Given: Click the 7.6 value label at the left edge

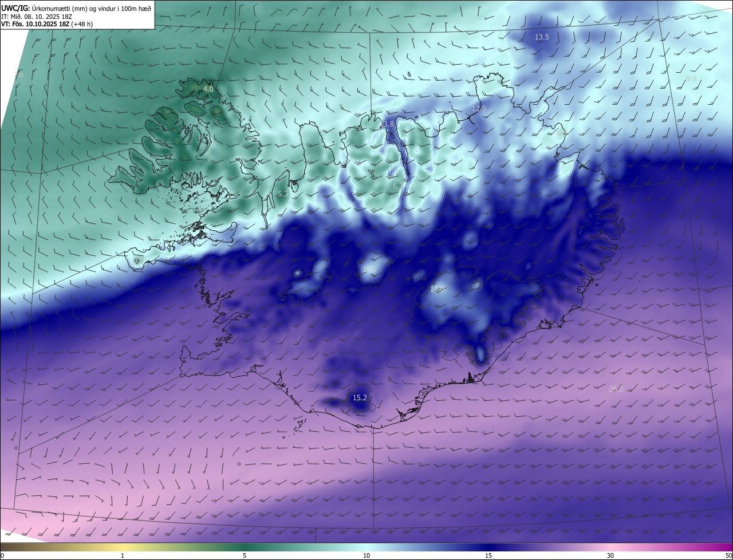Looking at the screenshot, I should coord(18,75).
